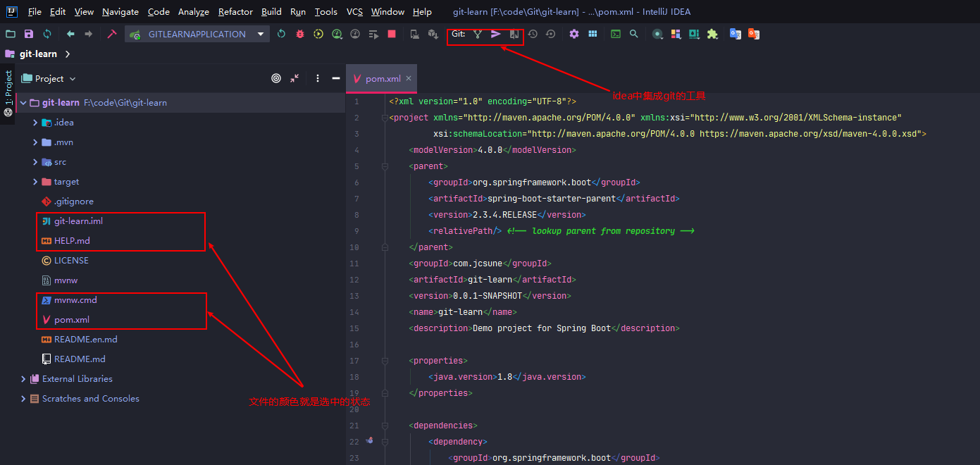
Task: Close the pom.xml editor tab
Action: coord(409,78)
